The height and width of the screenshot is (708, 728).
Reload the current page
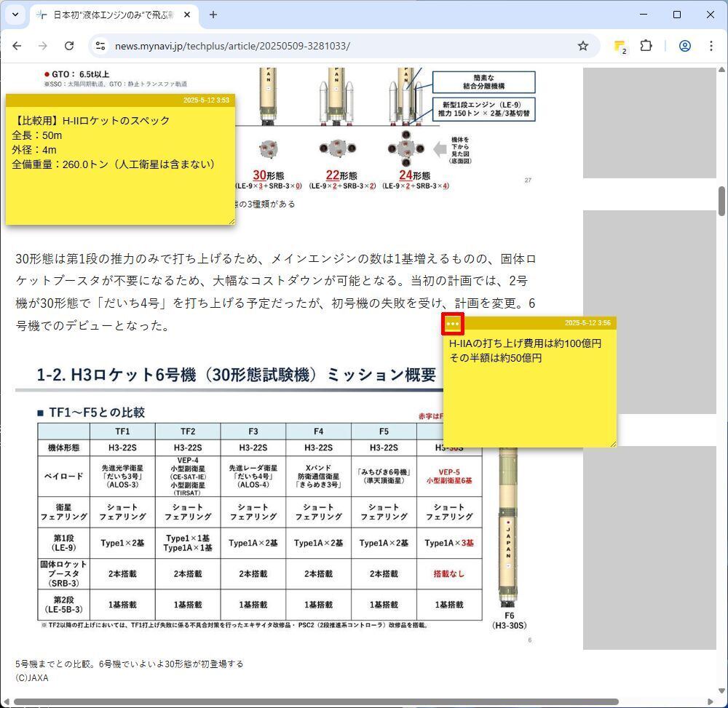point(69,46)
